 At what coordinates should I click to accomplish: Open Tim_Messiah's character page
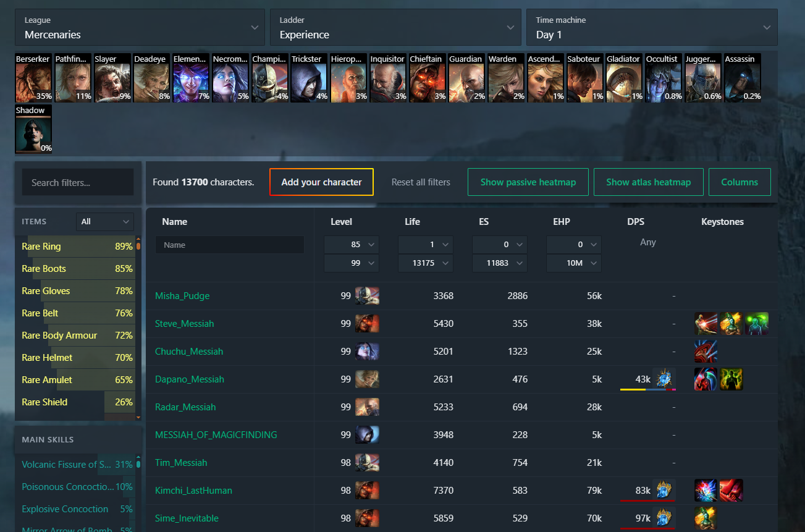tap(181, 463)
